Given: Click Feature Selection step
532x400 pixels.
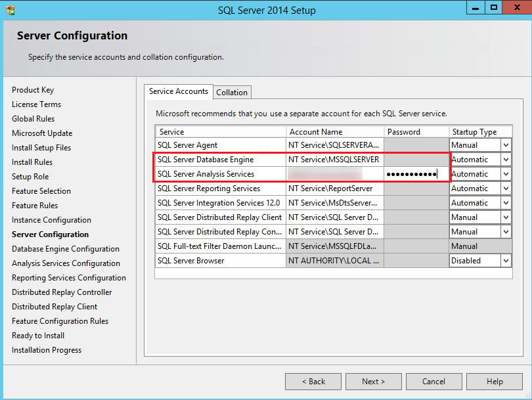Looking at the screenshot, I should tap(41, 191).
